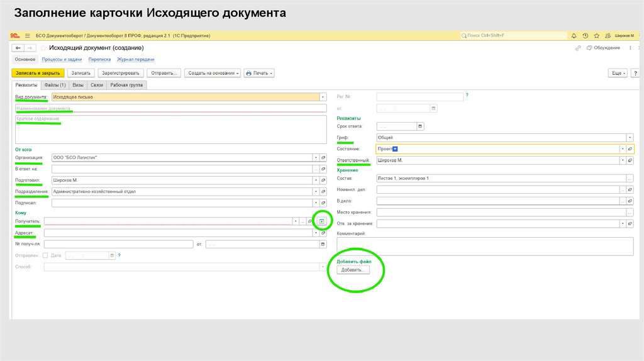The width and height of the screenshot is (644, 361).
Task: Open the Рабочая группа tab
Action: 126,85
